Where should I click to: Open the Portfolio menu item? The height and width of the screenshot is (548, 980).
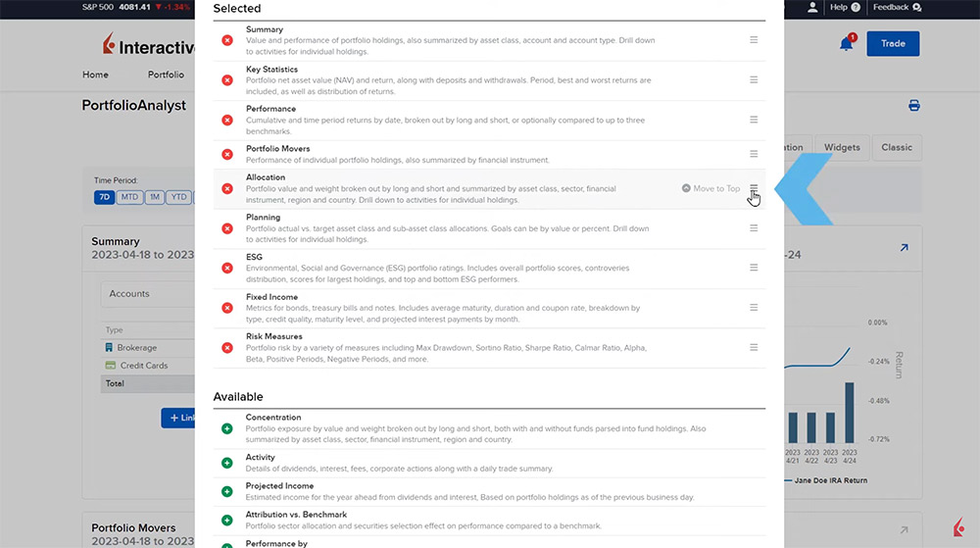point(166,75)
